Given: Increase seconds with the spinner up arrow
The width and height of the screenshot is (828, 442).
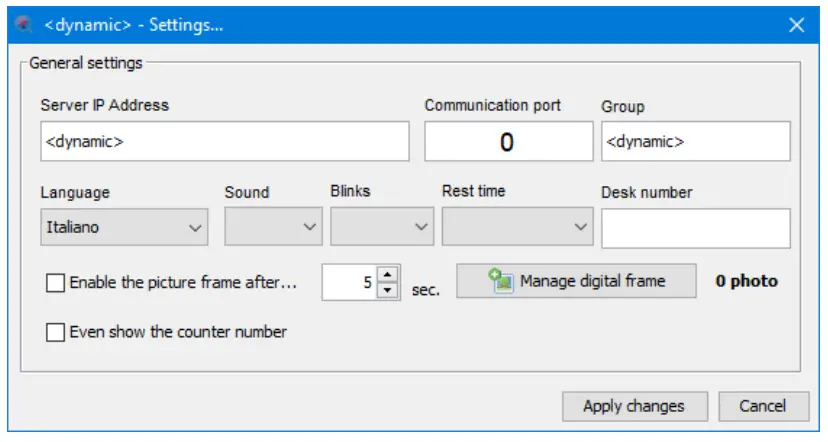Looking at the screenshot, I should [388, 274].
